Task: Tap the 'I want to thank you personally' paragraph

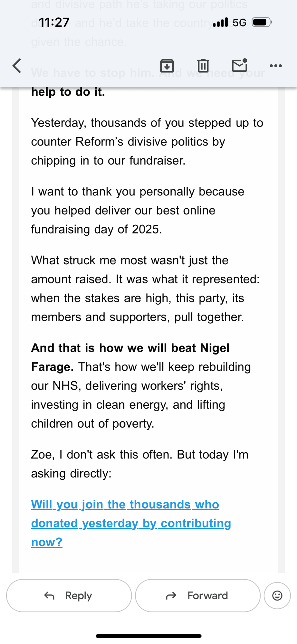Action: pos(138,210)
